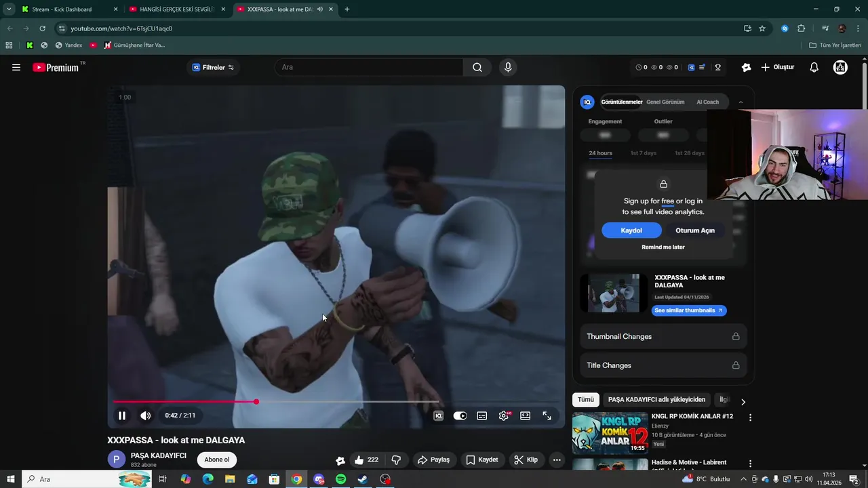Select AI Coach tab
This screenshot has height=488, width=868.
707,102
